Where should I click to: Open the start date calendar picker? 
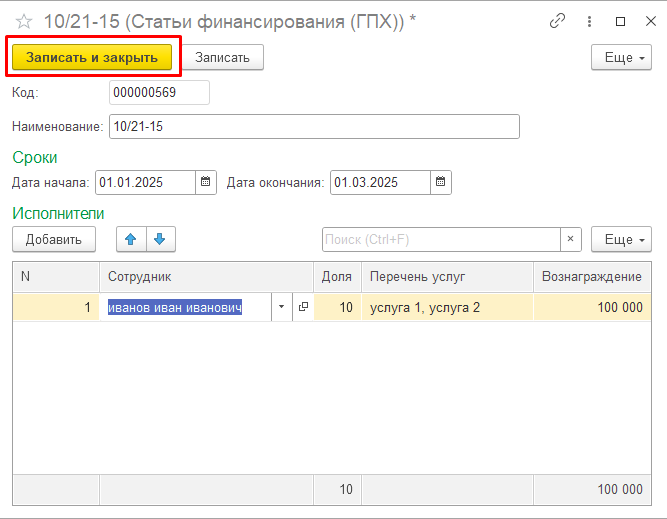[x=205, y=182]
